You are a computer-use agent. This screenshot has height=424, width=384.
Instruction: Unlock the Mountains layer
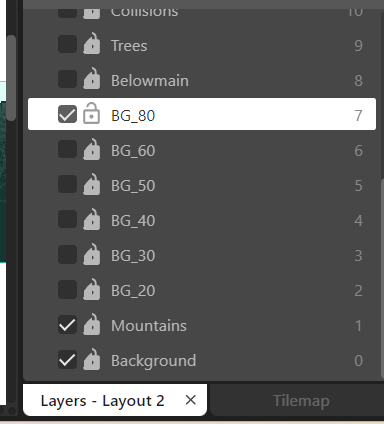[91, 324]
